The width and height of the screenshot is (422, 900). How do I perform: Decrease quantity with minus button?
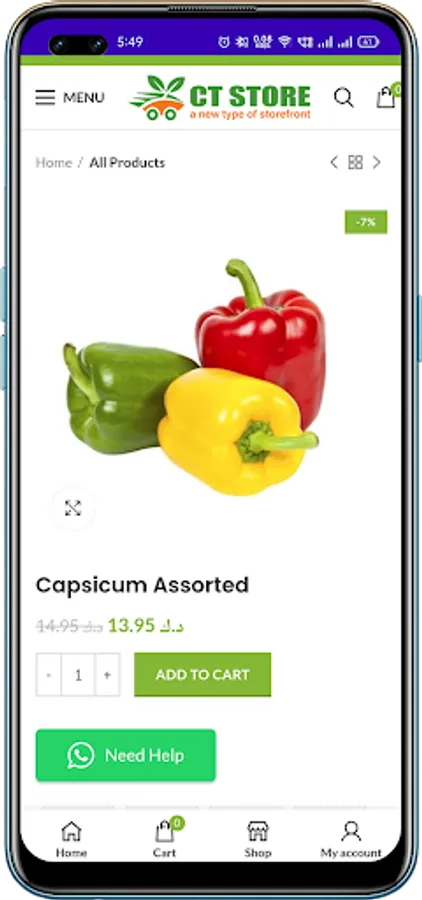click(49, 675)
